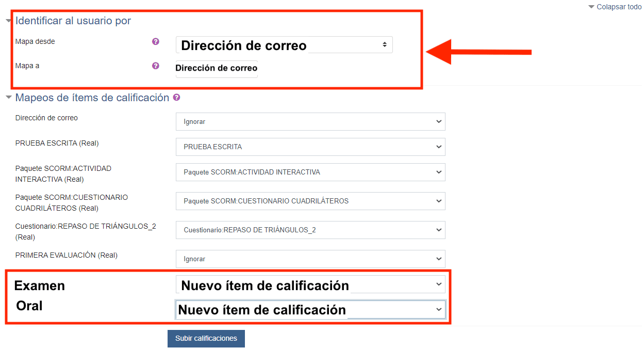
Task: Open help icon for Mapeos de ítems de calificación
Action: pyautogui.click(x=177, y=97)
